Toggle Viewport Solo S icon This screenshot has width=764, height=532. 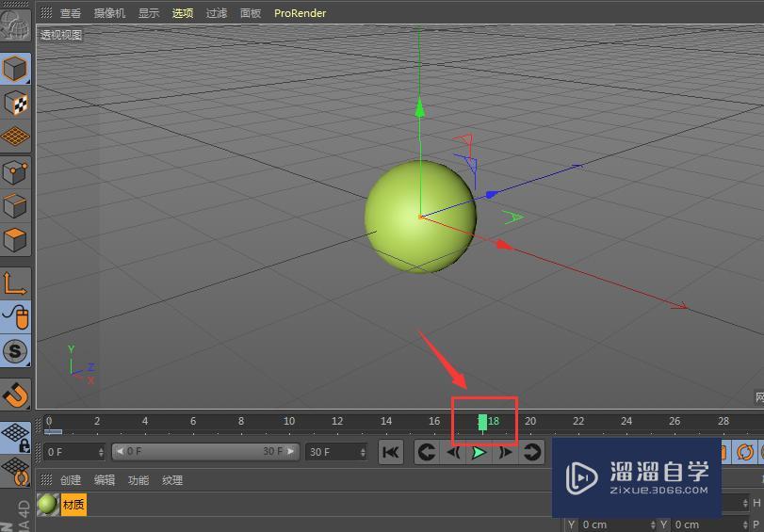point(15,351)
